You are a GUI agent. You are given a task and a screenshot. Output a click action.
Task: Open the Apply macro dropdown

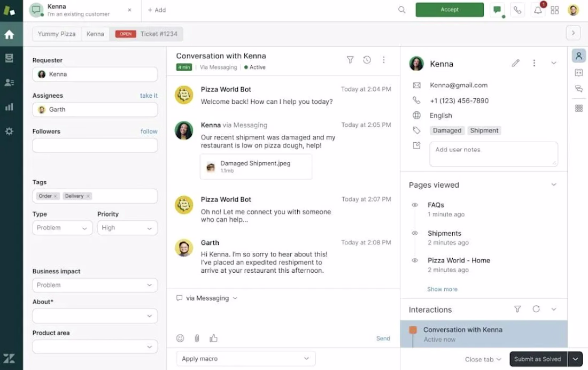click(x=246, y=359)
